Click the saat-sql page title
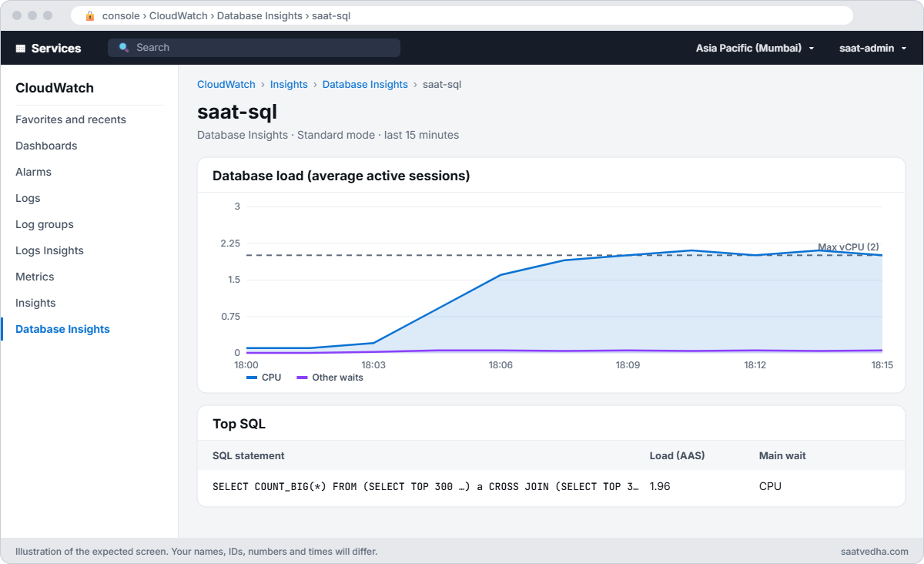The height and width of the screenshot is (564, 924). 237,111
